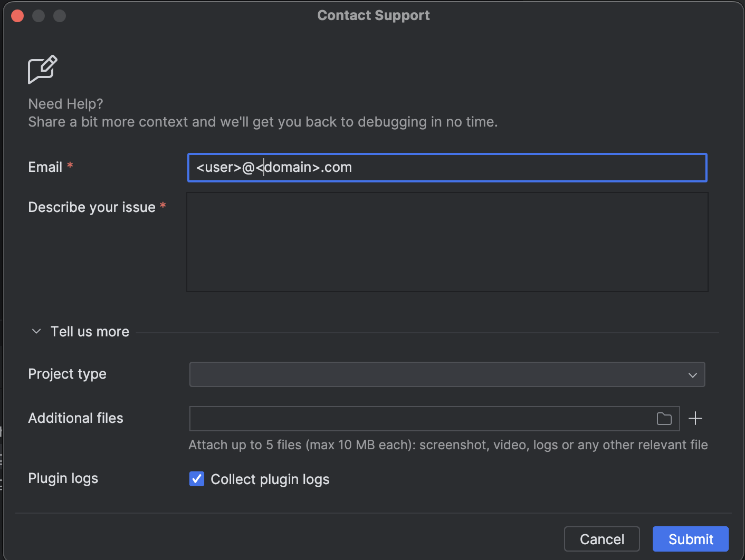Click the gray minimize window button
Screen dimensions: 745x560
(x=39, y=16)
